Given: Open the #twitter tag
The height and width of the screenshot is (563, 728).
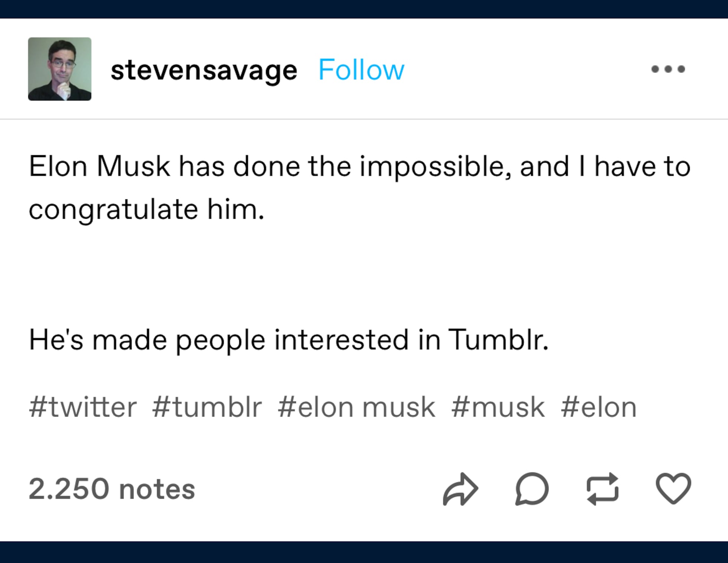Looking at the screenshot, I should pos(83,407).
